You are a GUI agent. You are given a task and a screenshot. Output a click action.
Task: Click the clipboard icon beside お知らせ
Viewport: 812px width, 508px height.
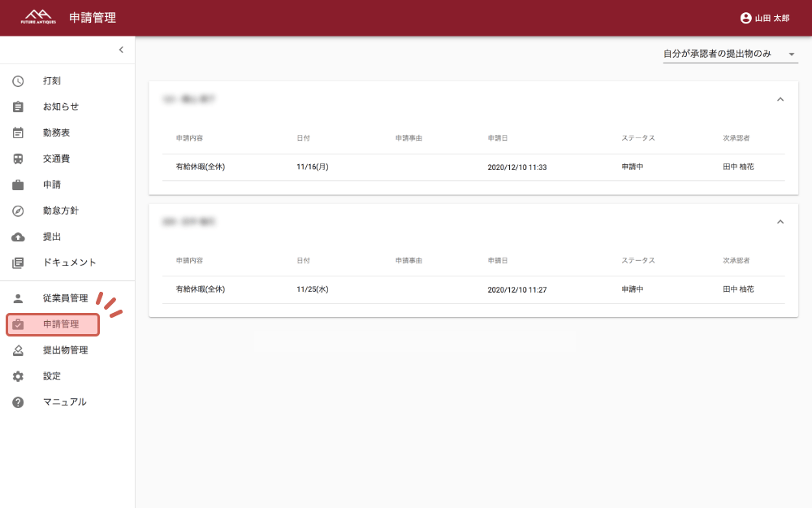tap(18, 106)
